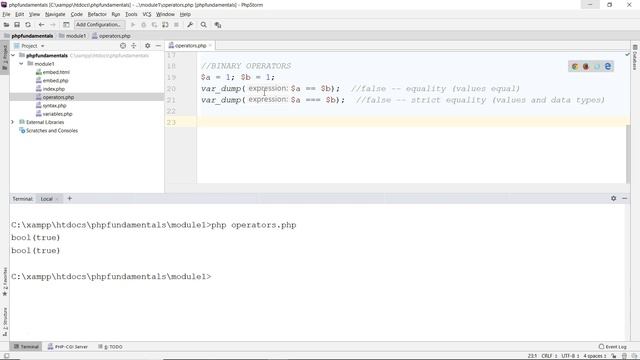640x360 pixels.
Task: Collapse the phpfundamentals root folder
Action: point(13,55)
